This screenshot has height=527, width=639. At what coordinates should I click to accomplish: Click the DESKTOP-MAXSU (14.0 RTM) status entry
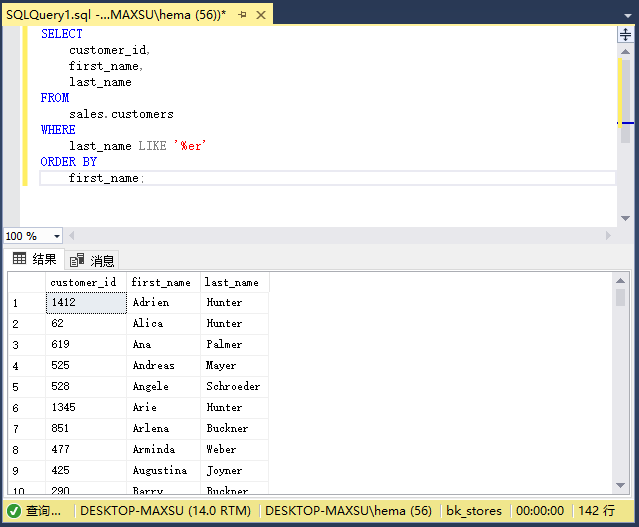point(165,511)
